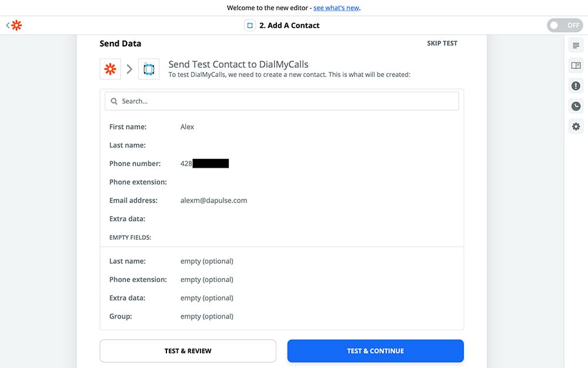This screenshot has width=588, height=368.
Task: Click the First name value Alex
Action: [x=187, y=127]
